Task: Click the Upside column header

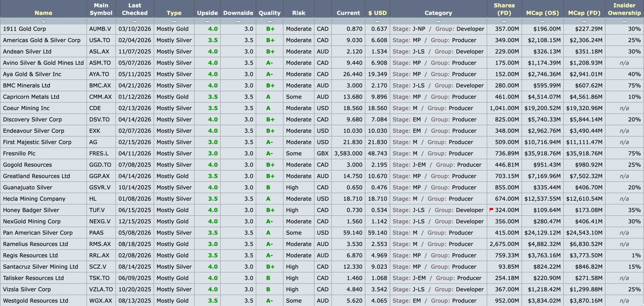Action: [x=207, y=13]
